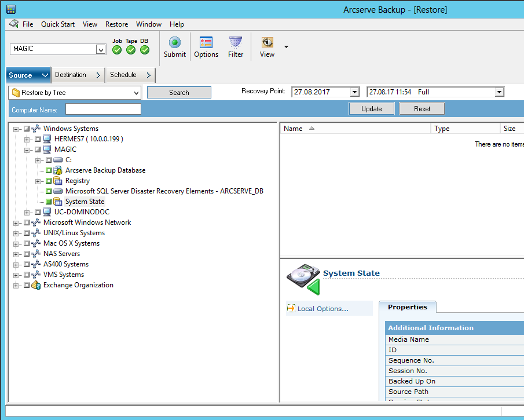
Task: Click the Arcserve Backup Database icon
Action: click(x=58, y=170)
